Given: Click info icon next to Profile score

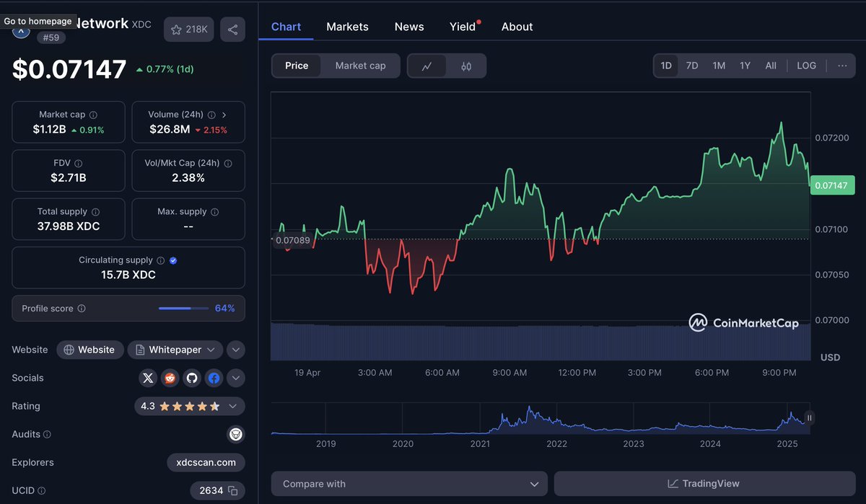Looking at the screenshot, I should point(82,309).
